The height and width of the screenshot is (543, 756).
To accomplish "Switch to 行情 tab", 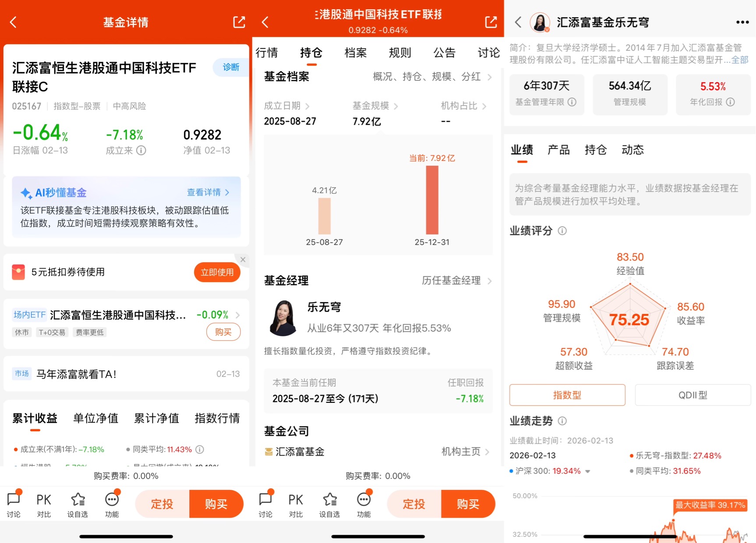I will (267, 53).
